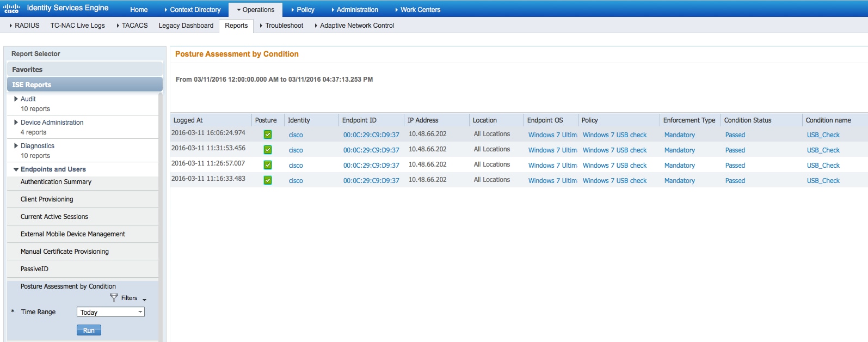Open the Administration menu
This screenshot has width=868, height=342.
(355, 9)
